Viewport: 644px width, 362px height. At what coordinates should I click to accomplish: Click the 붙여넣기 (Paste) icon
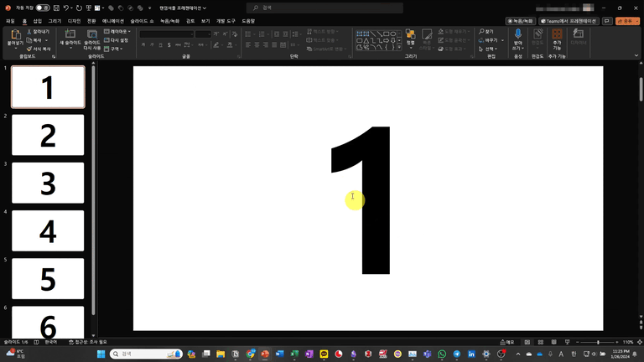point(16,34)
